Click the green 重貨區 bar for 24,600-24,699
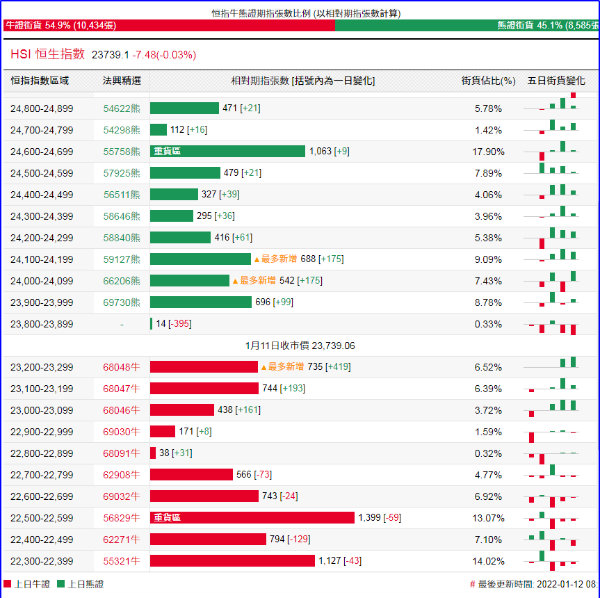 pyautogui.click(x=227, y=151)
